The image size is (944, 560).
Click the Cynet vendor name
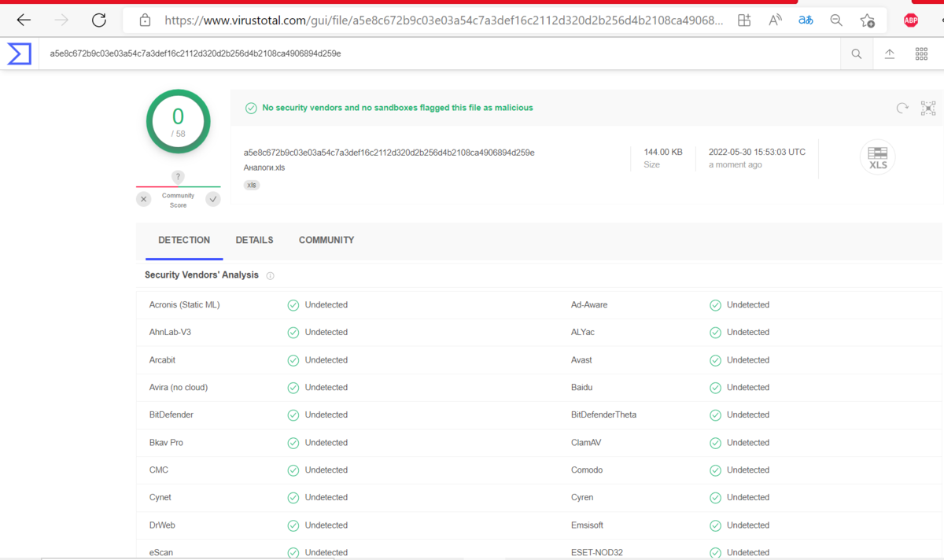tap(160, 497)
